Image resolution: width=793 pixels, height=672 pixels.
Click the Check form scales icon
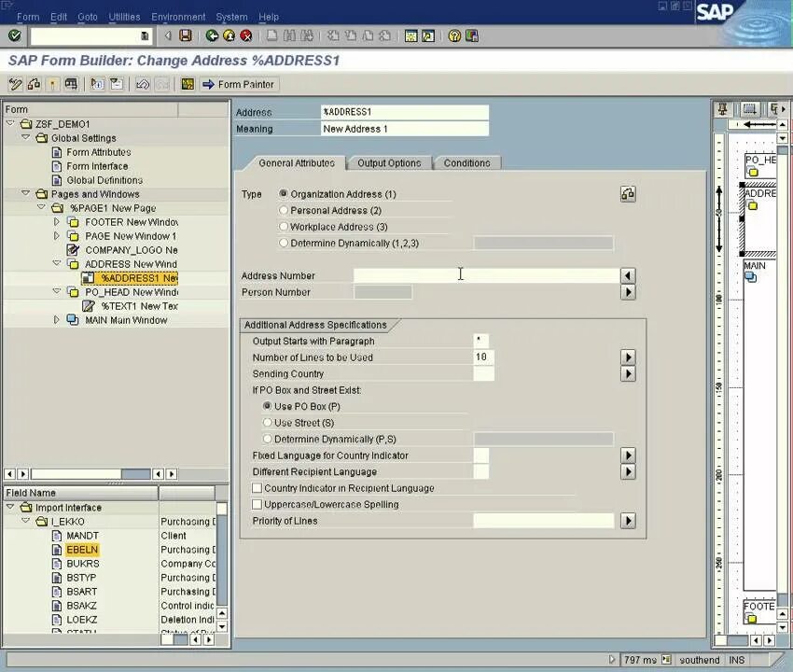pos(34,84)
